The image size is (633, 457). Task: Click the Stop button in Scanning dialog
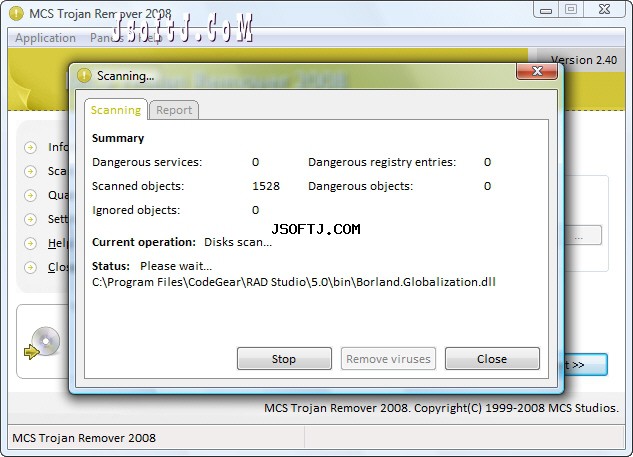click(x=284, y=358)
